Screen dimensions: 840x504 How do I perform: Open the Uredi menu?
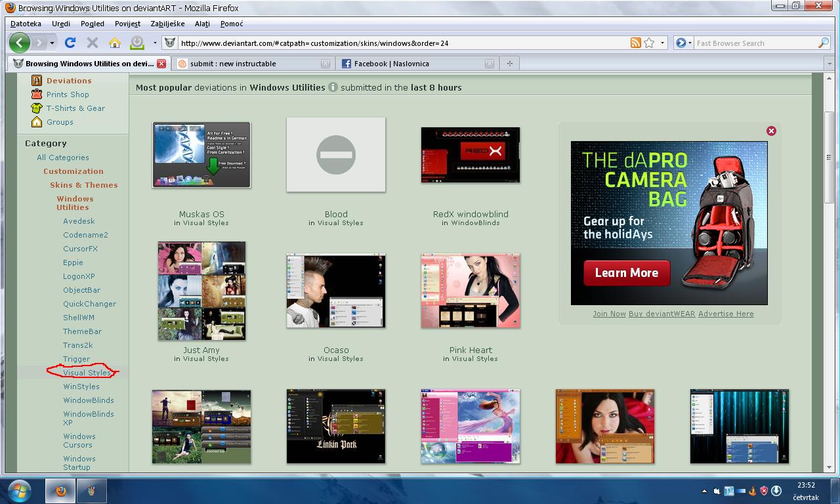pyautogui.click(x=61, y=24)
